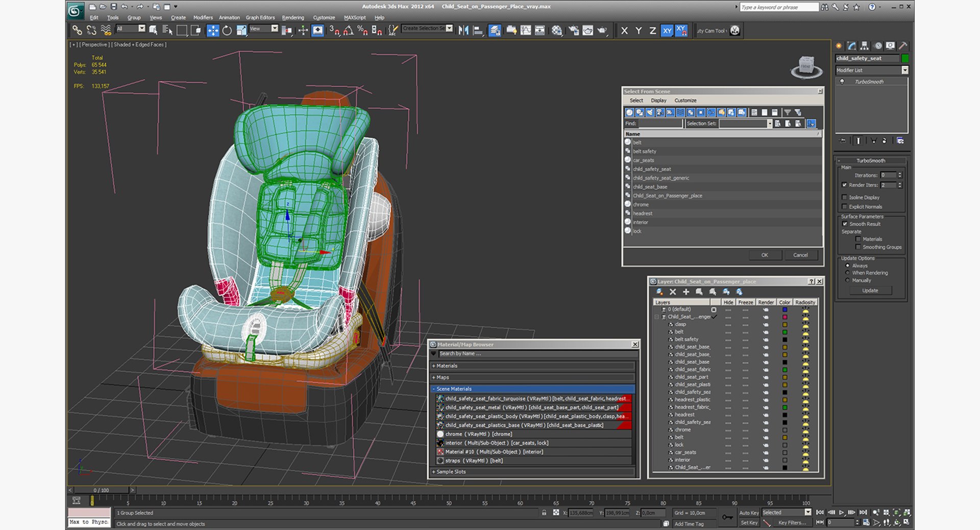Toggle the Smooth Result checkbox
Viewport: 980px width, 530px height.
[844, 224]
